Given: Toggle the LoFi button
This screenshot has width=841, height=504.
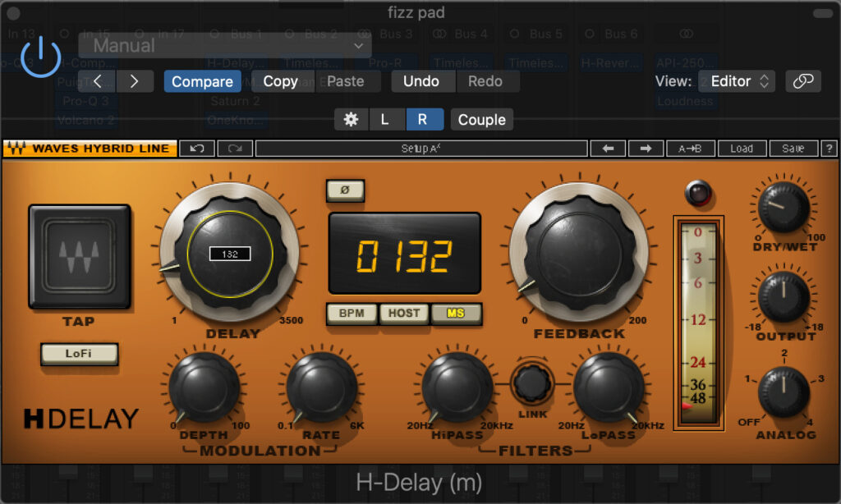Looking at the screenshot, I should pyautogui.click(x=79, y=354).
